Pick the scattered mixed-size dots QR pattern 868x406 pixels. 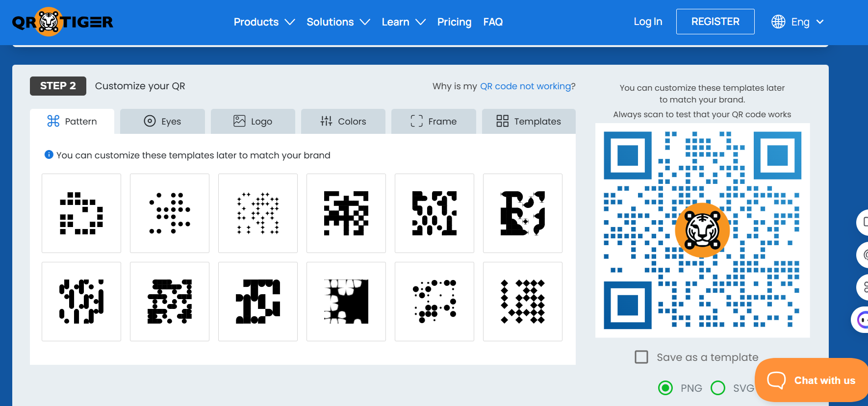point(434,302)
